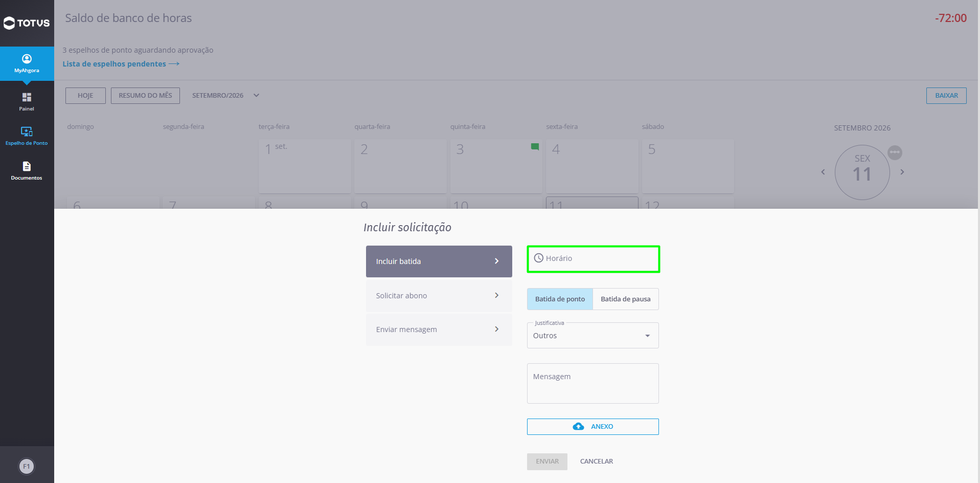Select Enviar mensagem menu item
Image resolution: width=980 pixels, height=483 pixels.
coord(439,330)
